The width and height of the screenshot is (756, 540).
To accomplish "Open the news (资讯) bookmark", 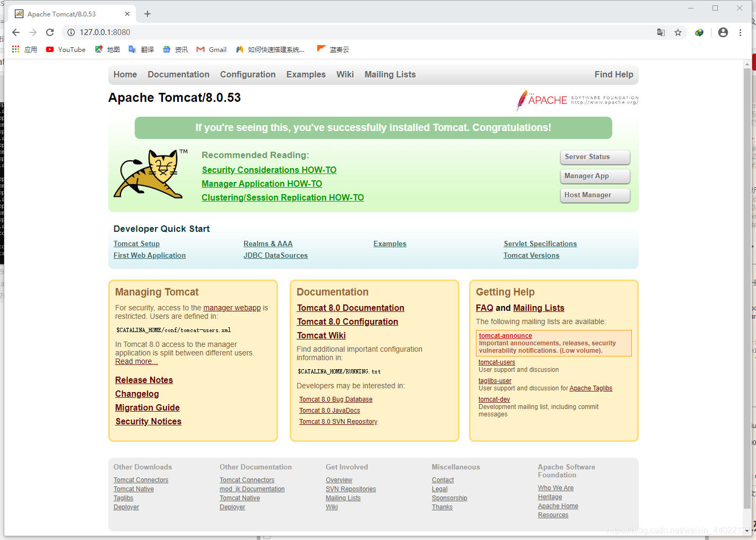I will click(x=175, y=49).
